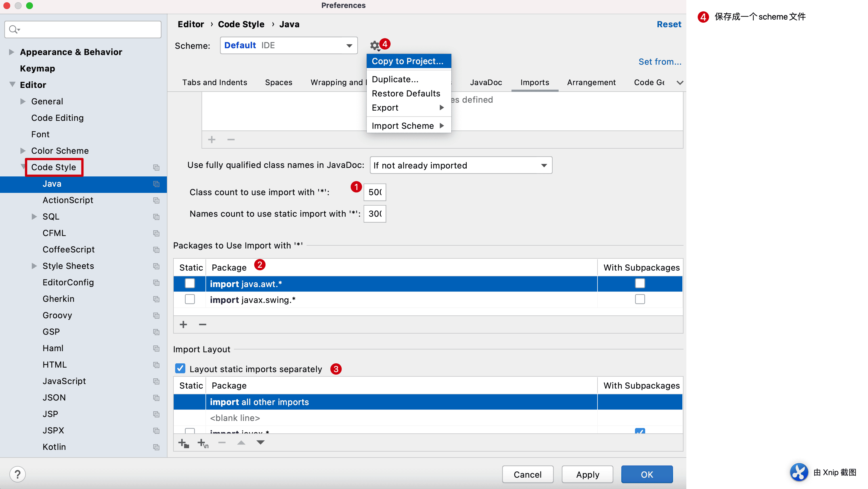This screenshot has height=489, width=868.
Task: Click the scheme gear settings icon
Action: point(374,45)
